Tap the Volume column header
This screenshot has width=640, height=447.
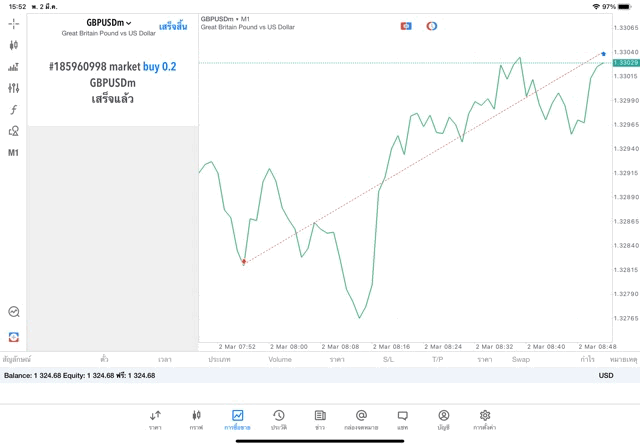280,360
